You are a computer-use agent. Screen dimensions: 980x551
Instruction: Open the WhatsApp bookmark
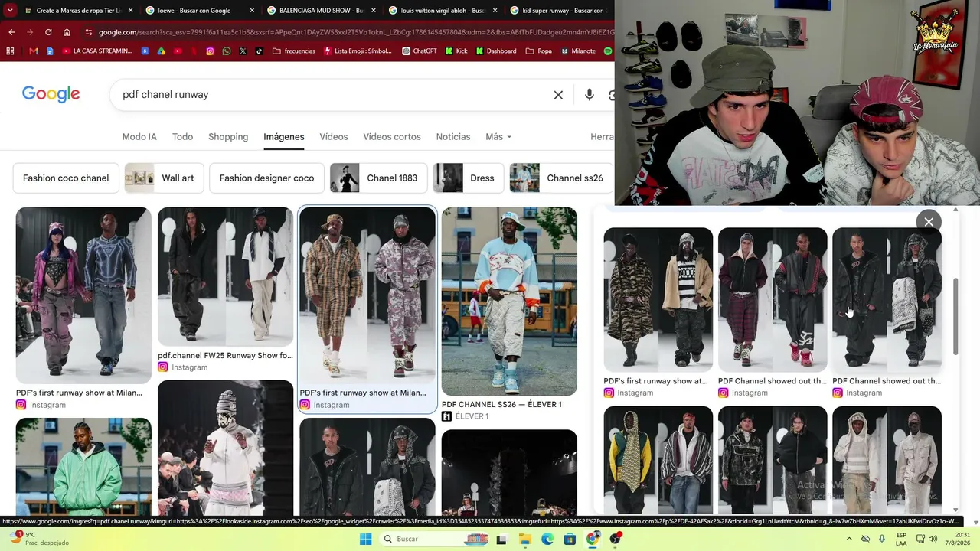point(227,51)
